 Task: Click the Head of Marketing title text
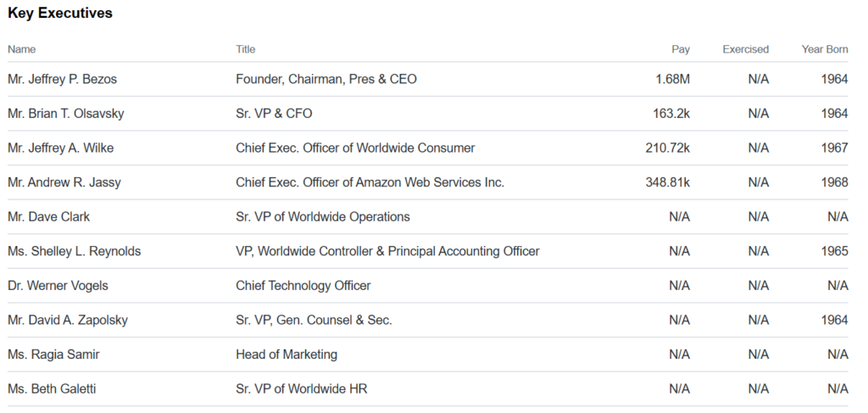(x=287, y=354)
